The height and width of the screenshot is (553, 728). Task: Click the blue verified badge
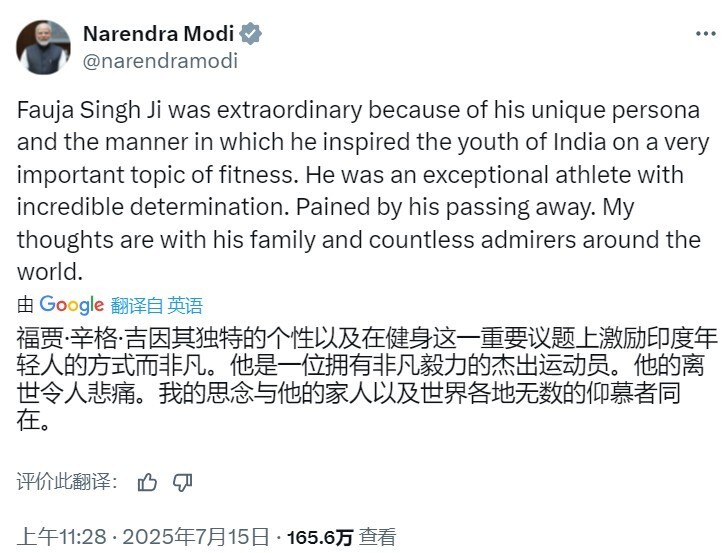(x=251, y=34)
